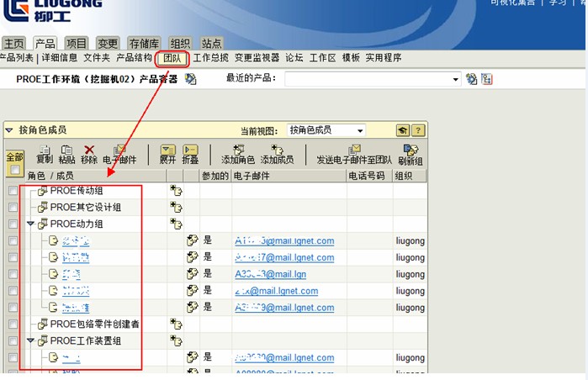Click the 工作总揽 navigation link

click(x=210, y=58)
